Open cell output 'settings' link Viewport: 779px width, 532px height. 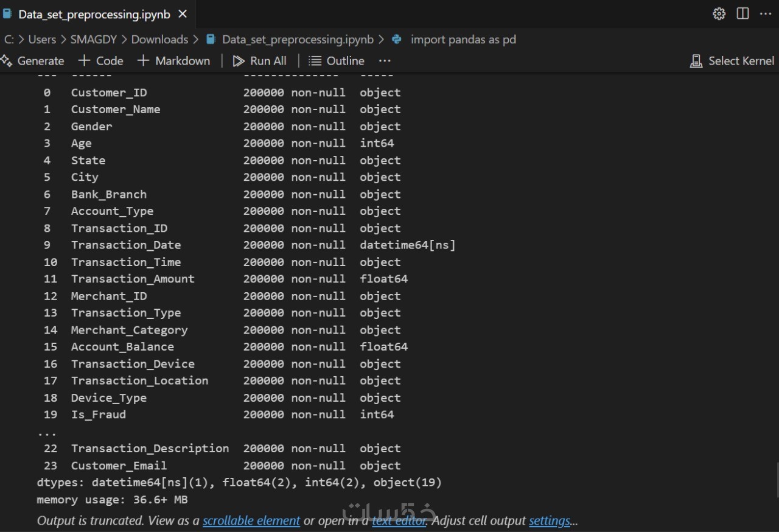[x=550, y=521]
